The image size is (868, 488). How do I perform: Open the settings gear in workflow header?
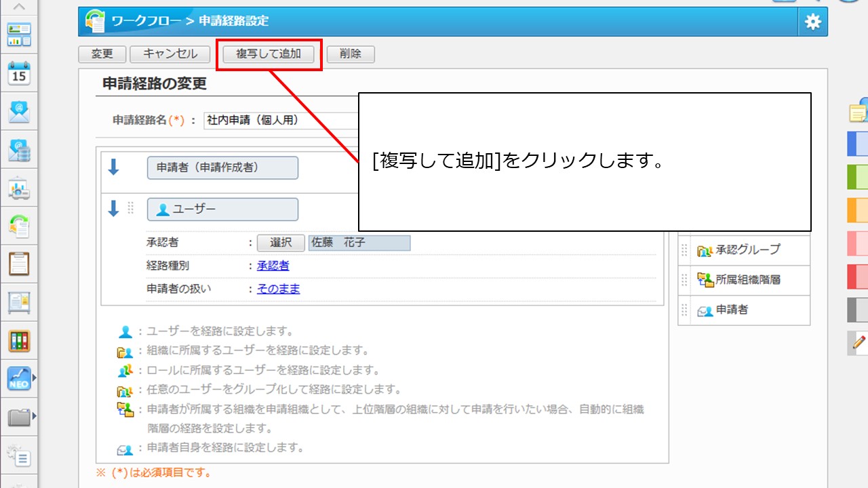click(x=812, y=22)
